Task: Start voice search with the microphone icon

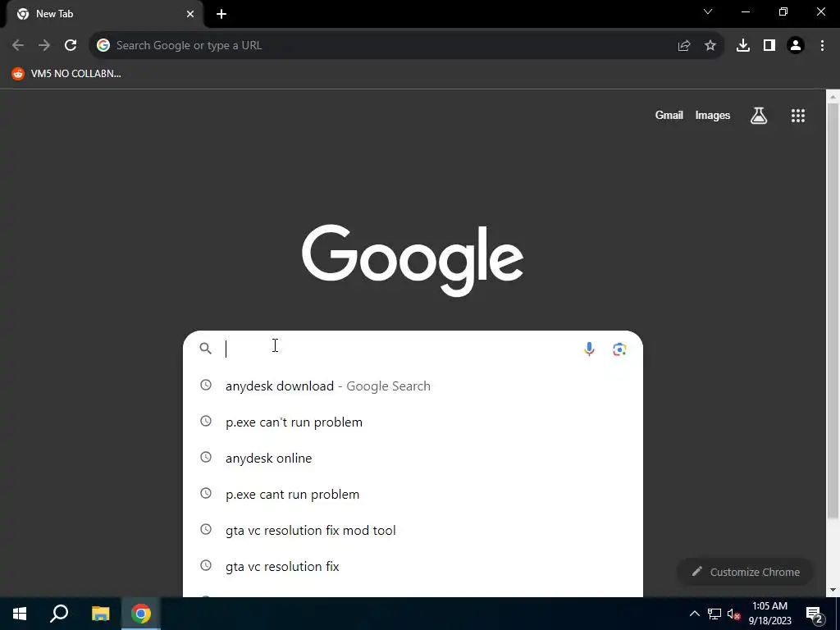Action: click(589, 349)
